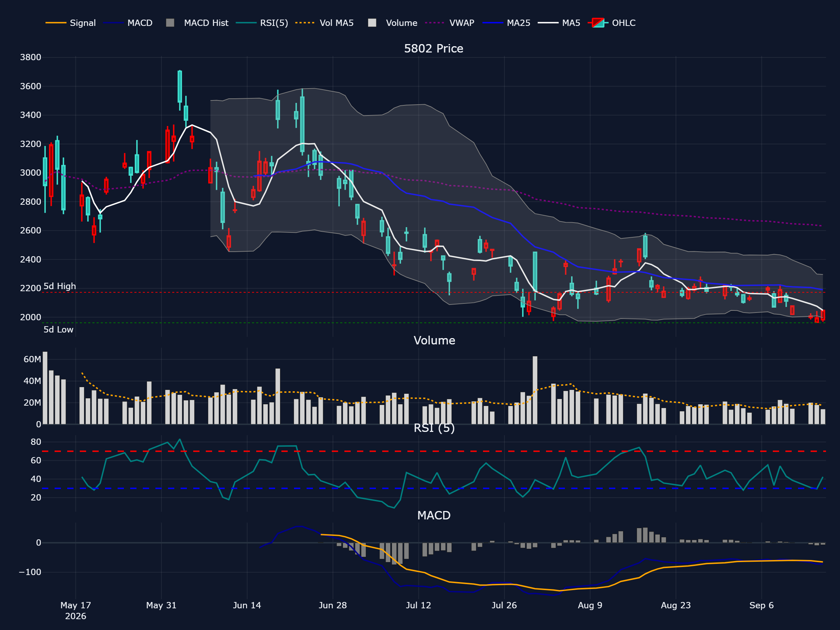Select the '3600' price axis label
Viewport: 840px width, 630px height.
(x=31, y=86)
